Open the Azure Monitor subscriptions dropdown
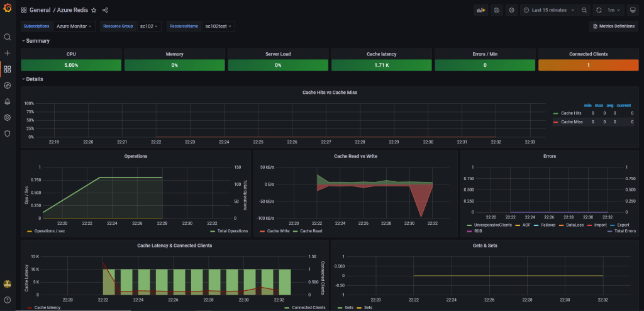This screenshot has height=311, width=644. pos(74,26)
